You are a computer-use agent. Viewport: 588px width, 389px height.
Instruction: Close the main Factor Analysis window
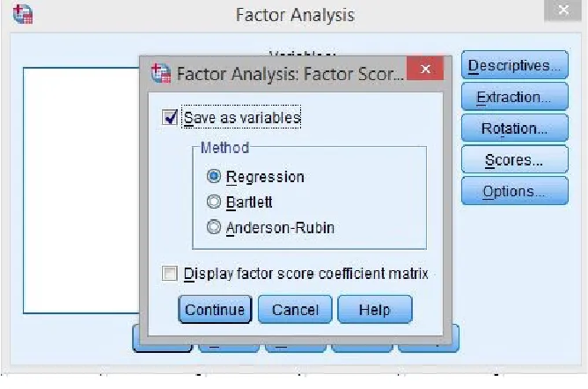click(562, 10)
